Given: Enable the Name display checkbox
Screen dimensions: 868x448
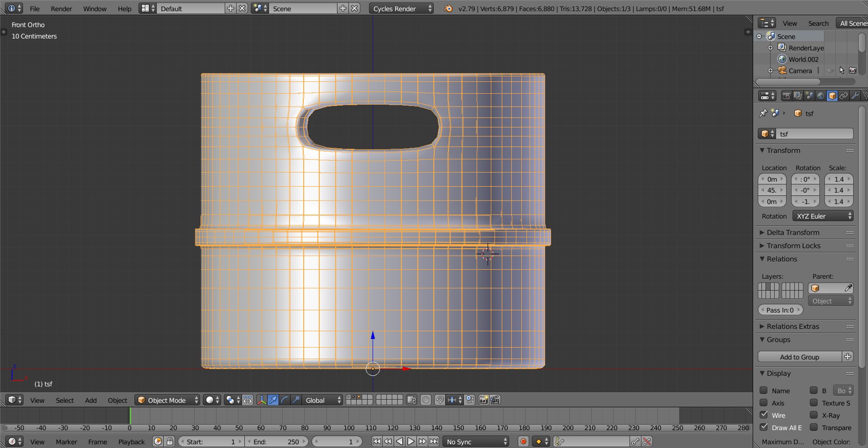Looking at the screenshot, I should pos(764,391).
